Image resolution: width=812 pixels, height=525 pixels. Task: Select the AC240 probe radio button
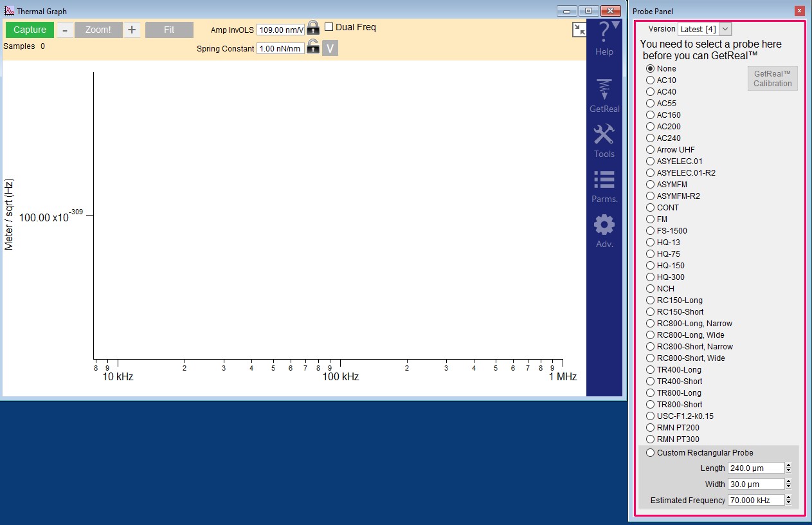point(650,138)
